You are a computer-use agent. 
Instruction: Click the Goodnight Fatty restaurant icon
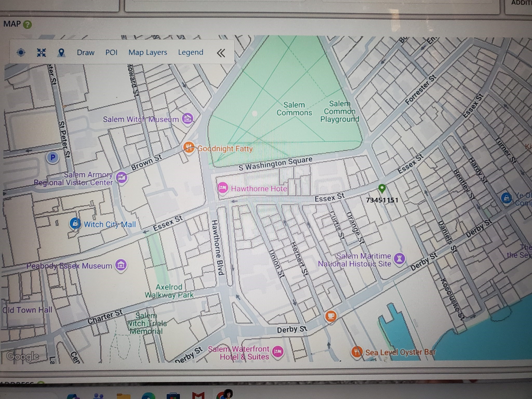189,148
